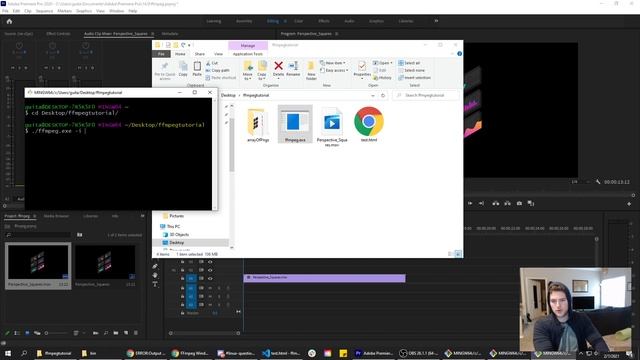
Task: Toggle eye visibility on lowest video track
Action: pos(210,278)
